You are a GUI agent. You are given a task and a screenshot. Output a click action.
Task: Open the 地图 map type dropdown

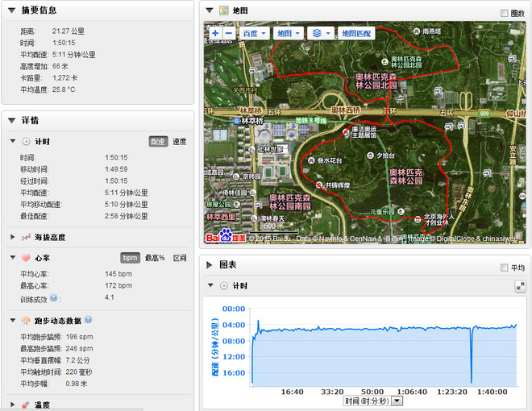coord(288,34)
